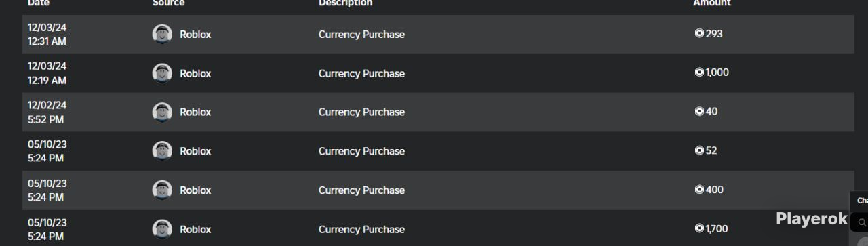Image resolution: width=868 pixels, height=246 pixels.
Task: Click the Robux icon beside 1,000
Action: pos(699,73)
